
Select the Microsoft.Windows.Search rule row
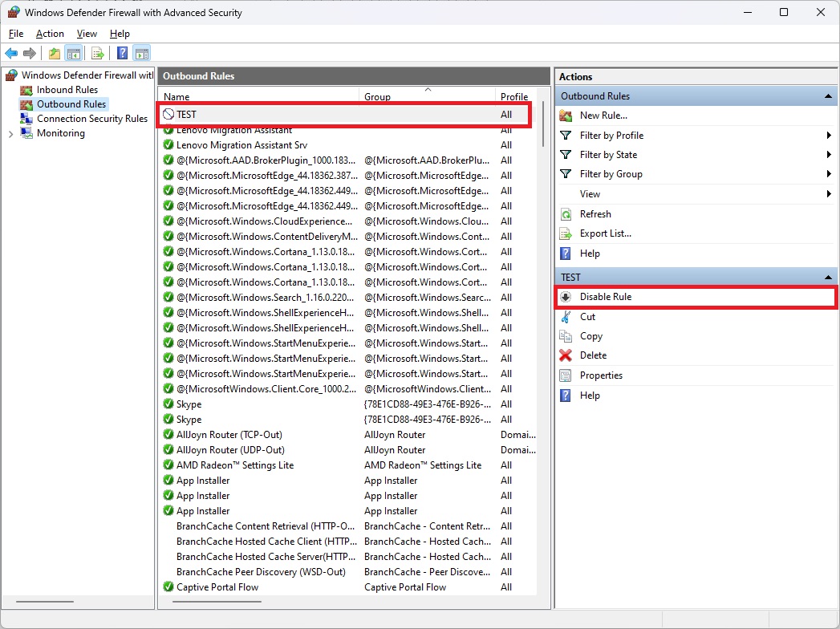click(347, 298)
